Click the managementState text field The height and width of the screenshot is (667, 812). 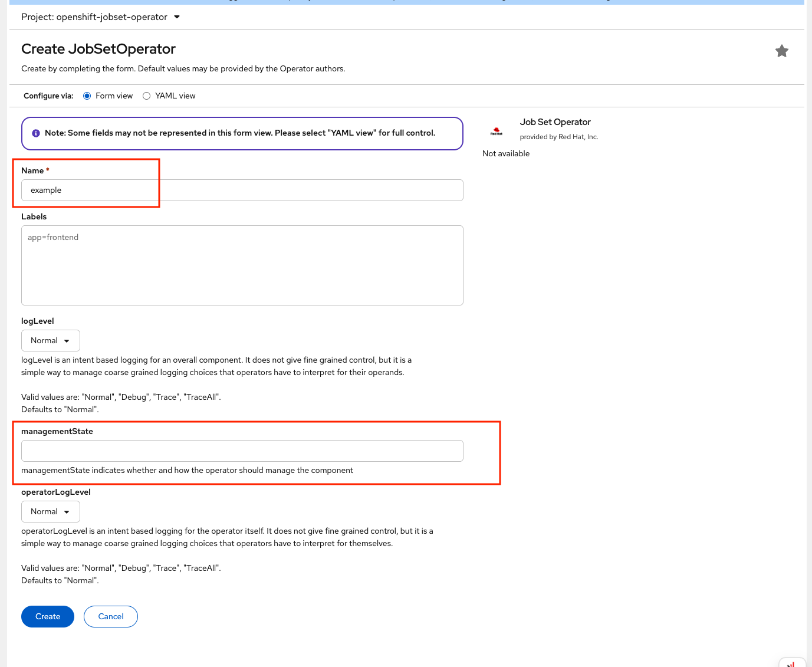242,451
